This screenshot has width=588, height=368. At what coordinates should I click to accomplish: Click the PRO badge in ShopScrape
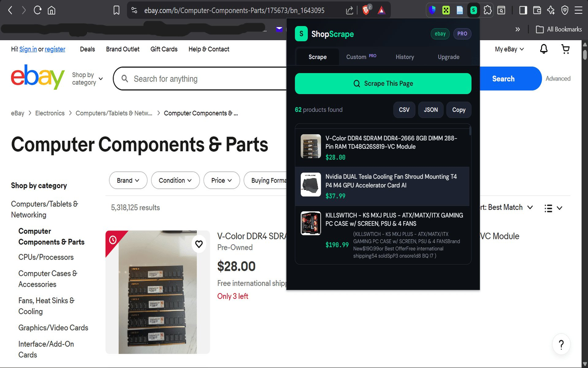(x=462, y=34)
